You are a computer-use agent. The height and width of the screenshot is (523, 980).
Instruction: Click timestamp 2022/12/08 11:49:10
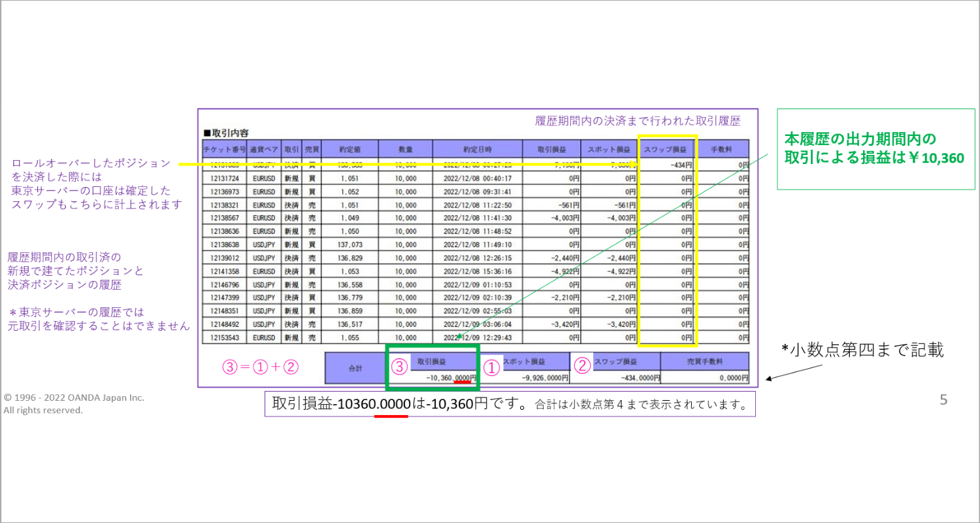tap(478, 245)
